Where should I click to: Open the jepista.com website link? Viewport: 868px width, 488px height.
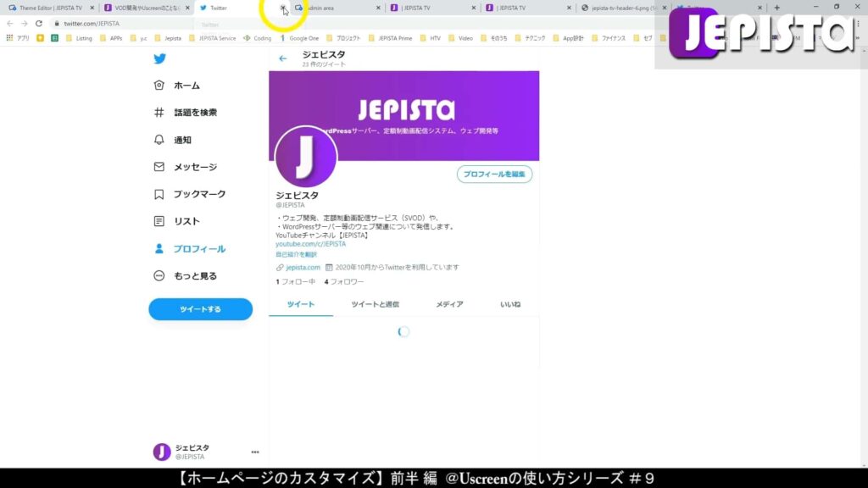[x=303, y=267]
